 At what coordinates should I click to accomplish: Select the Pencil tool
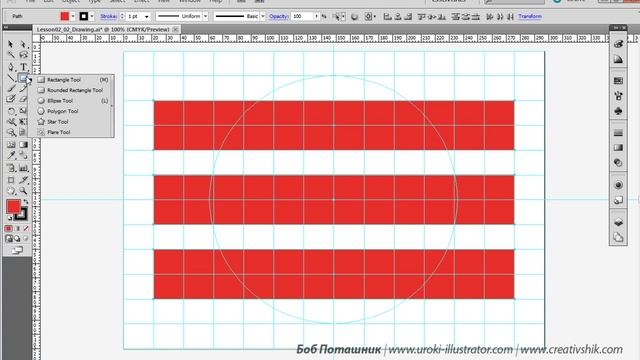pos(24,89)
